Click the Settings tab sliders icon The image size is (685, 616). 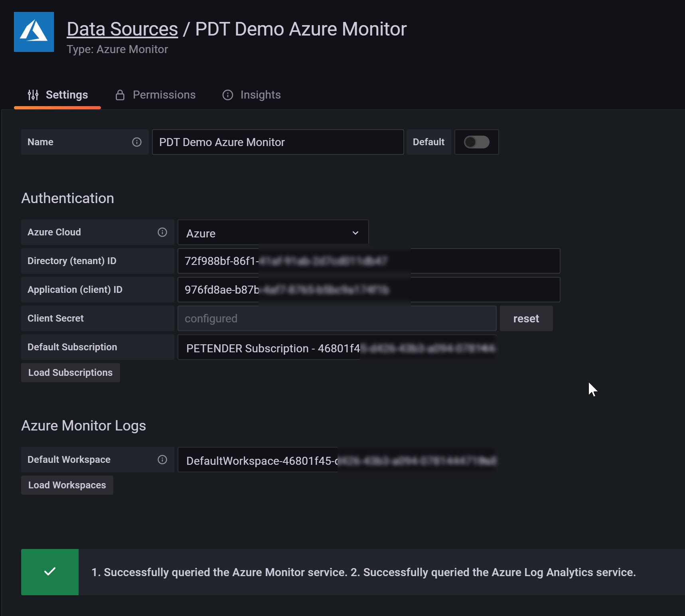point(33,95)
